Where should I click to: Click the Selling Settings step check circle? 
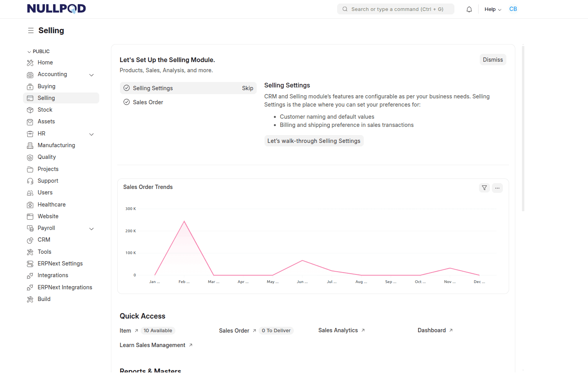click(x=127, y=88)
